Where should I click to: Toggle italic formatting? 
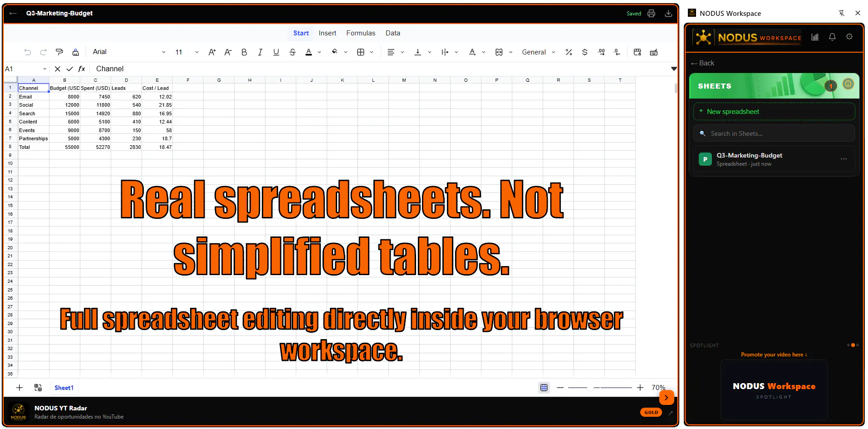click(260, 52)
